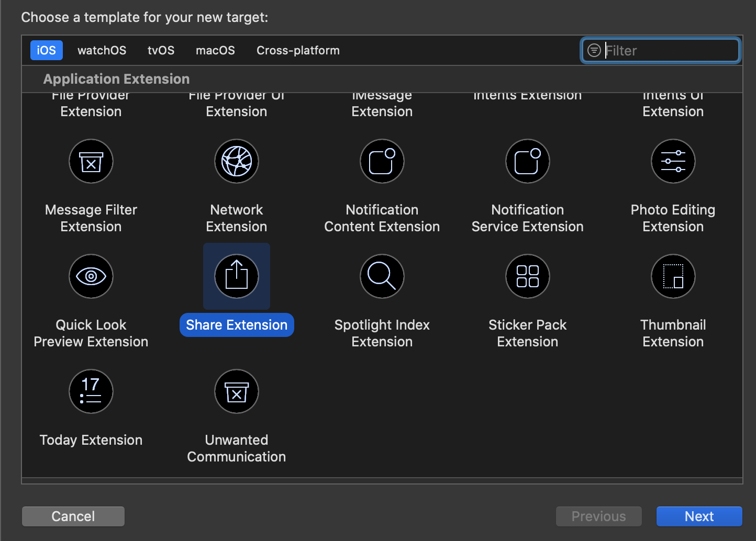Viewport: 756px width, 541px height.
Task: Open the macOS platform tab
Action: 215,50
